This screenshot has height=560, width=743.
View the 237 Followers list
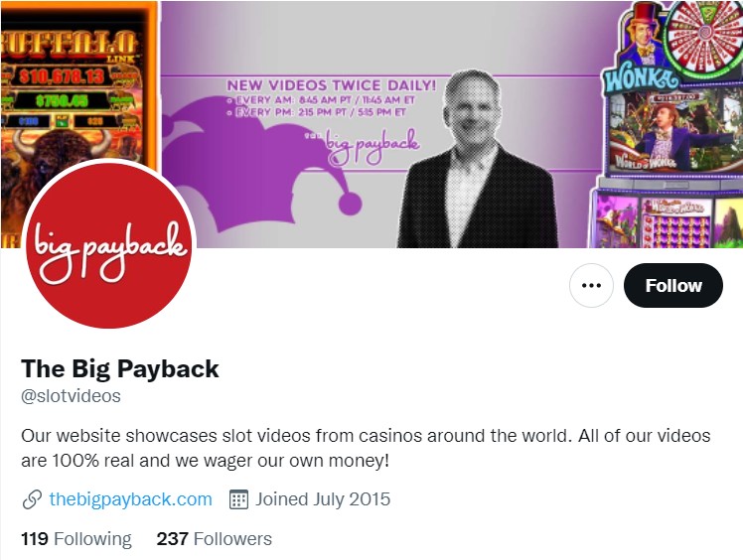215,539
